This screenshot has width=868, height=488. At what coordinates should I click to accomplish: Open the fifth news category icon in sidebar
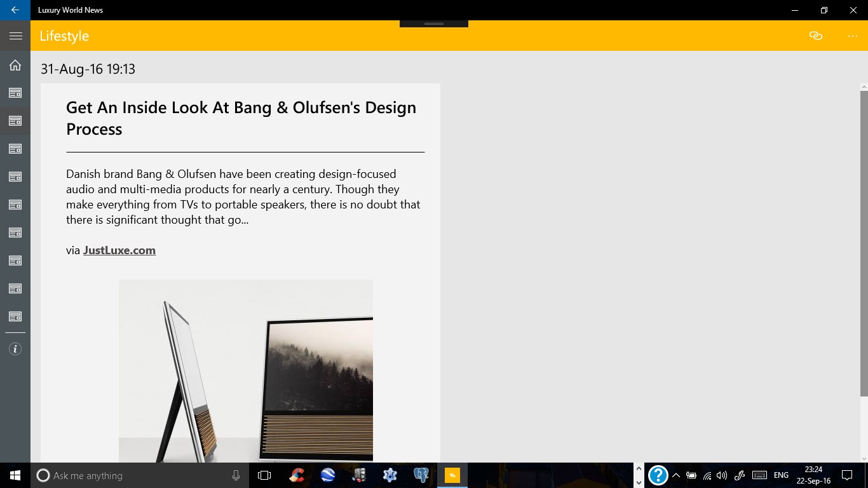coord(15,205)
